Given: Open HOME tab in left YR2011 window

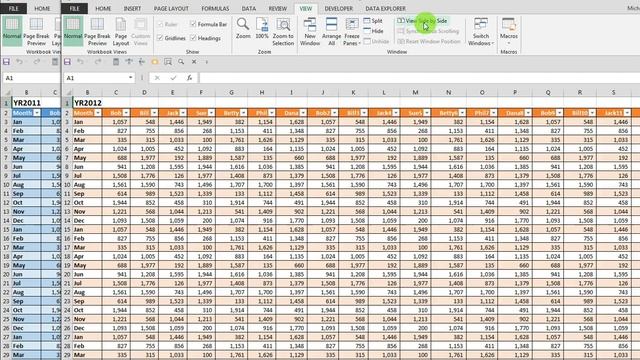Looking at the screenshot, I should click(42, 8).
